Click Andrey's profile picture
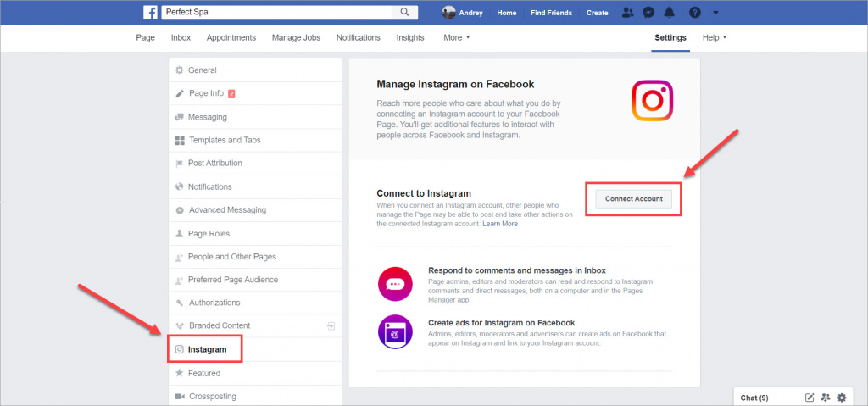The width and height of the screenshot is (868, 406). click(x=449, y=13)
